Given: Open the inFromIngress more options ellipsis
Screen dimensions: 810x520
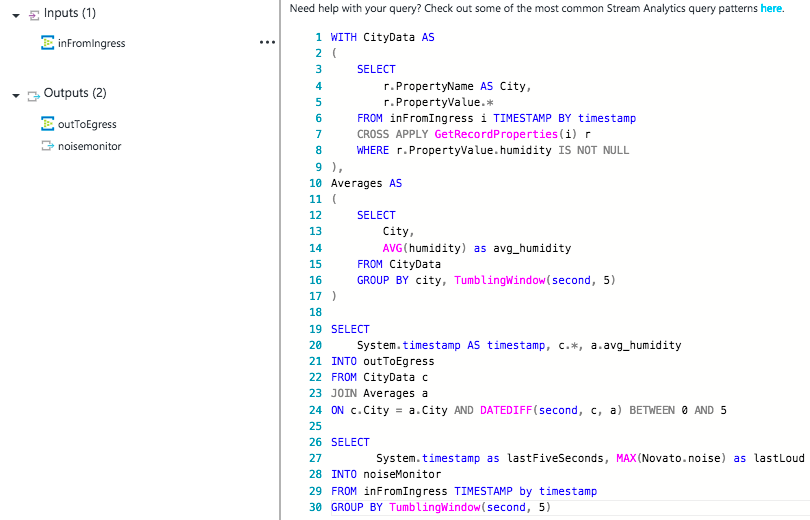Looking at the screenshot, I should point(267,42).
